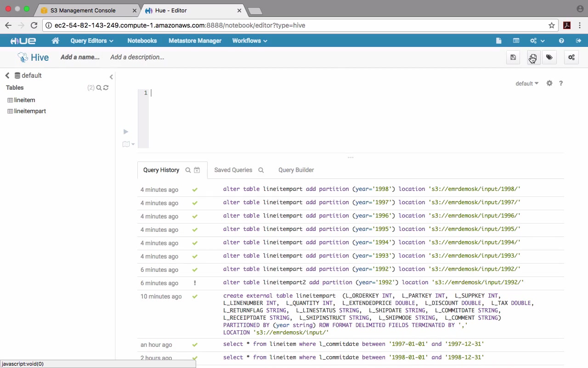
Task: Click the Add a name field
Action: pyautogui.click(x=80, y=57)
